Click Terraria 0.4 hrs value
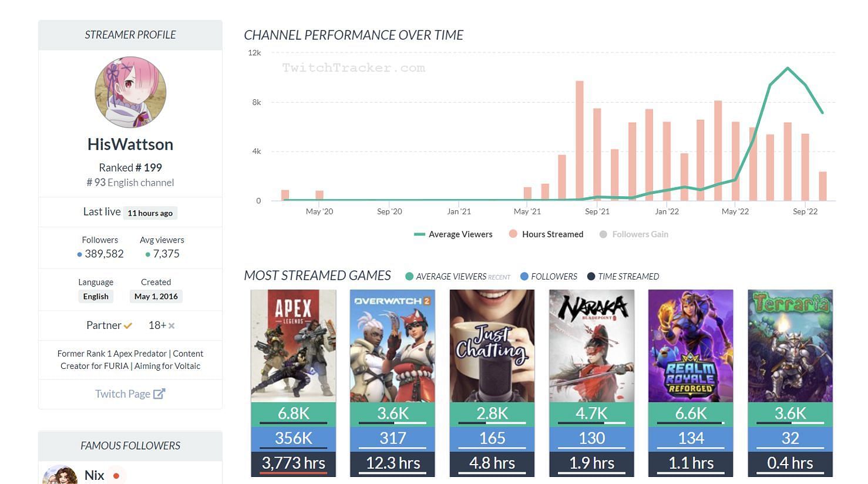 pos(790,463)
